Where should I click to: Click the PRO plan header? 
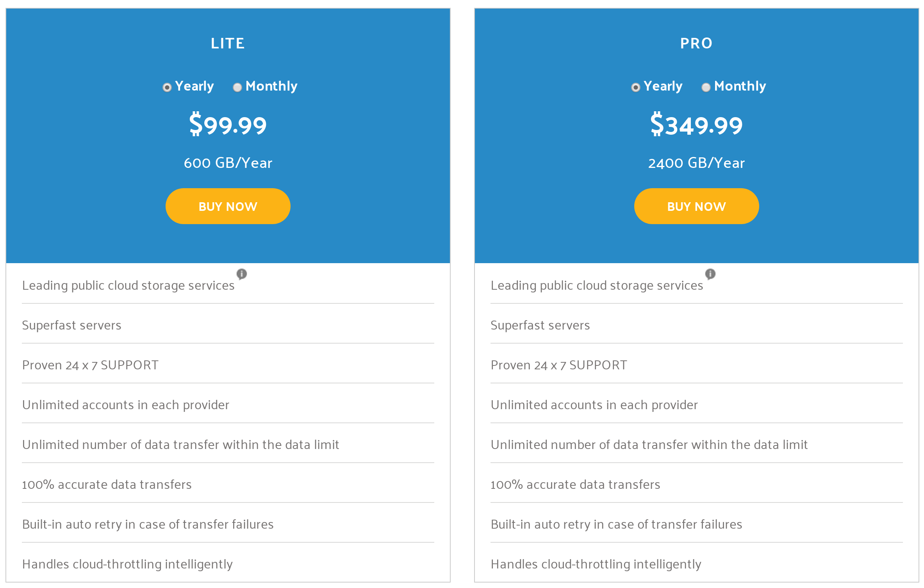[x=696, y=43]
